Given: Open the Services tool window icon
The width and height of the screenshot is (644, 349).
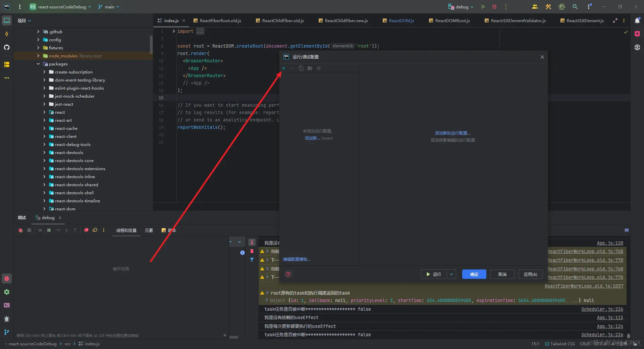Looking at the screenshot, I should click(x=7, y=292).
